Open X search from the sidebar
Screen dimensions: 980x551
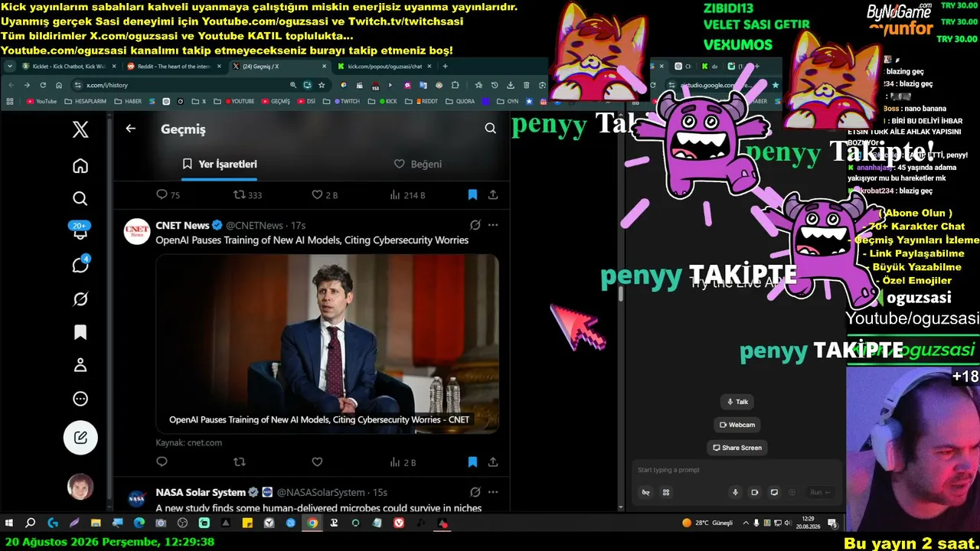point(80,199)
